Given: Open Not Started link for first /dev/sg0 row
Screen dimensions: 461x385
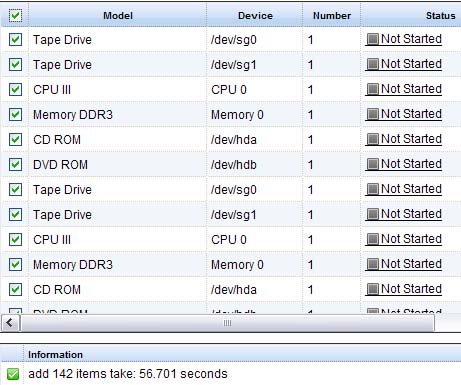Looking at the screenshot, I should [411, 39].
